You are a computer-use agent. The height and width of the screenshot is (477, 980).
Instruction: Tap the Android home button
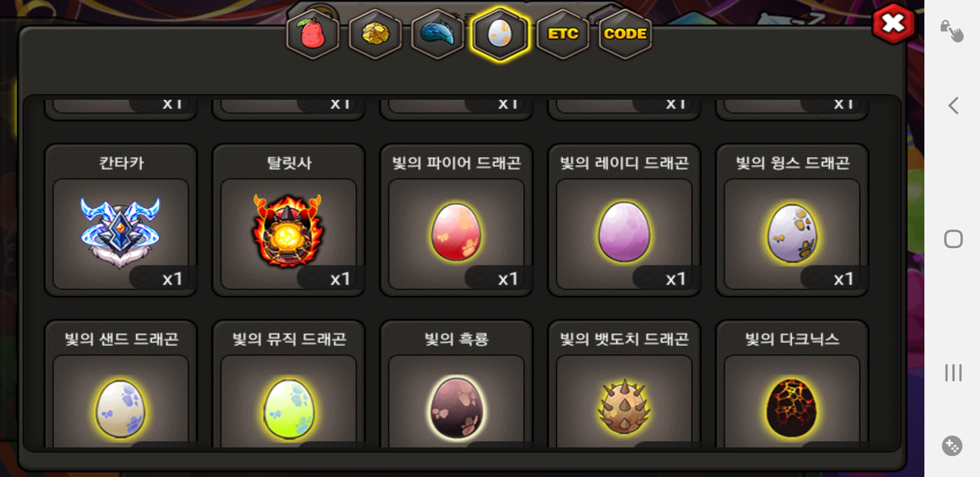pos(954,239)
